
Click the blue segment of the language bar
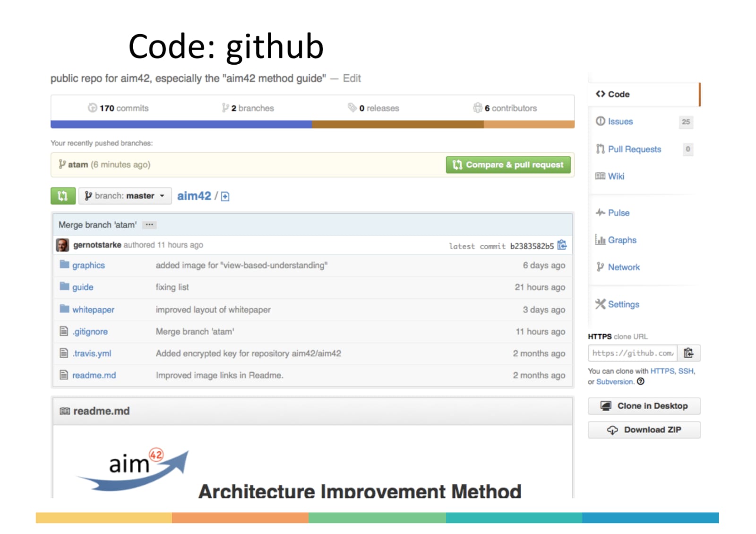point(181,124)
